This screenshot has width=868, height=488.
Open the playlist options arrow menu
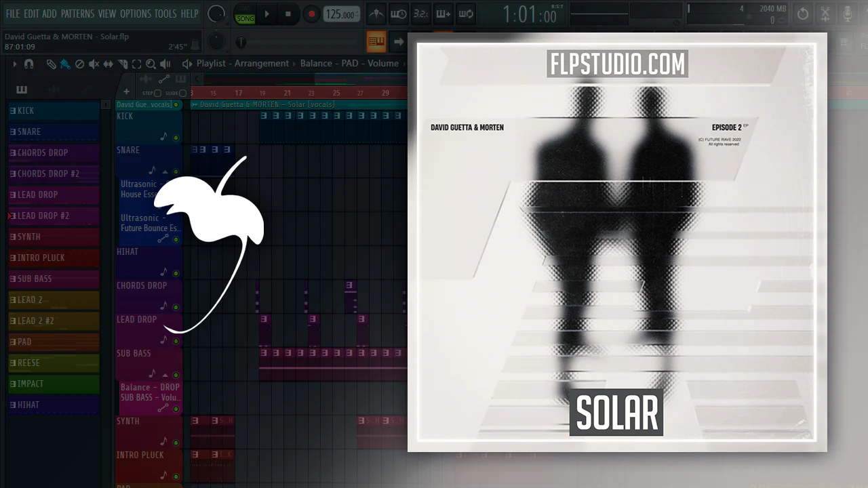pyautogui.click(x=15, y=64)
